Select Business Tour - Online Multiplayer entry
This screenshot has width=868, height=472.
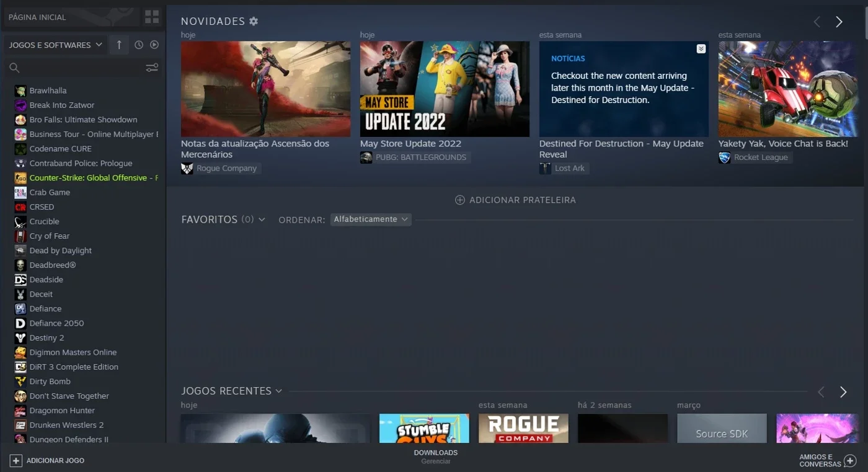pos(86,135)
